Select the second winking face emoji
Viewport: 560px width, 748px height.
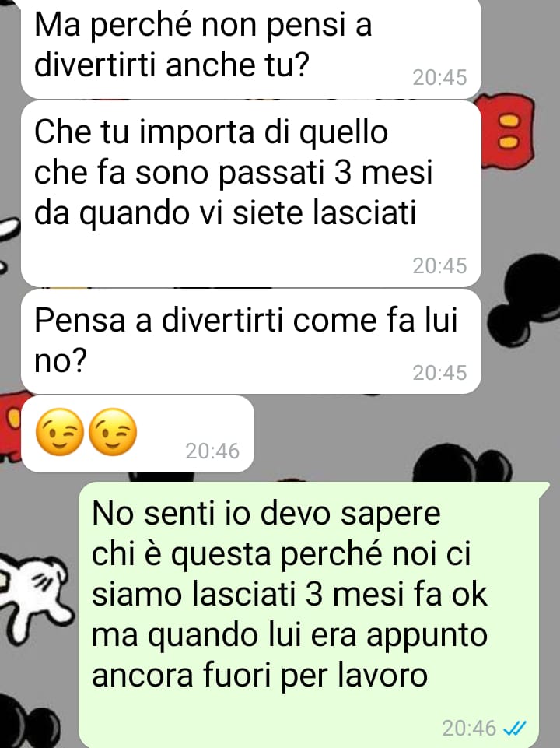point(113,432)
